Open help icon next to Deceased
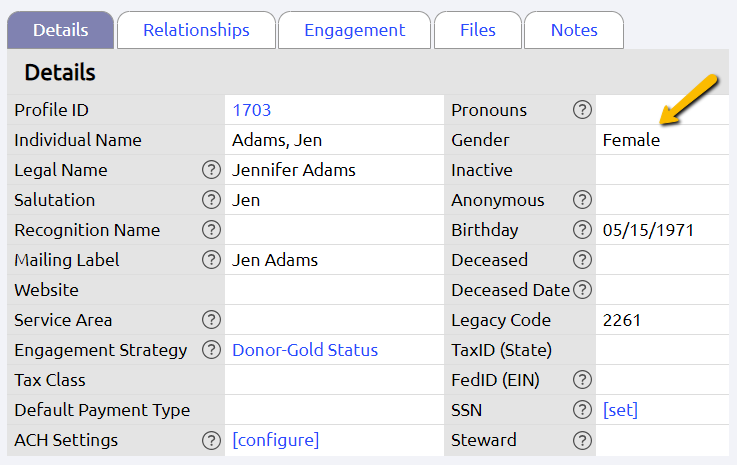The image size is (737, 465). coord(582,260)
